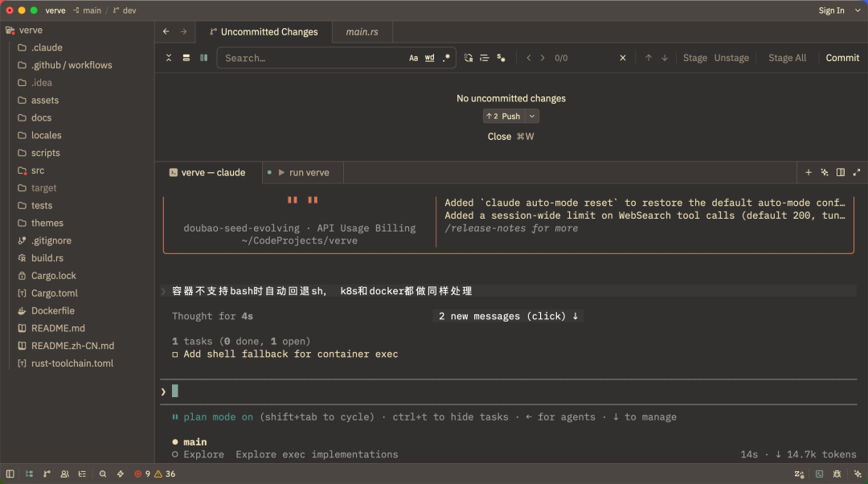Toggle whole word matching (wd)
The image size is (868, 484).
click(x=429, y=58)
